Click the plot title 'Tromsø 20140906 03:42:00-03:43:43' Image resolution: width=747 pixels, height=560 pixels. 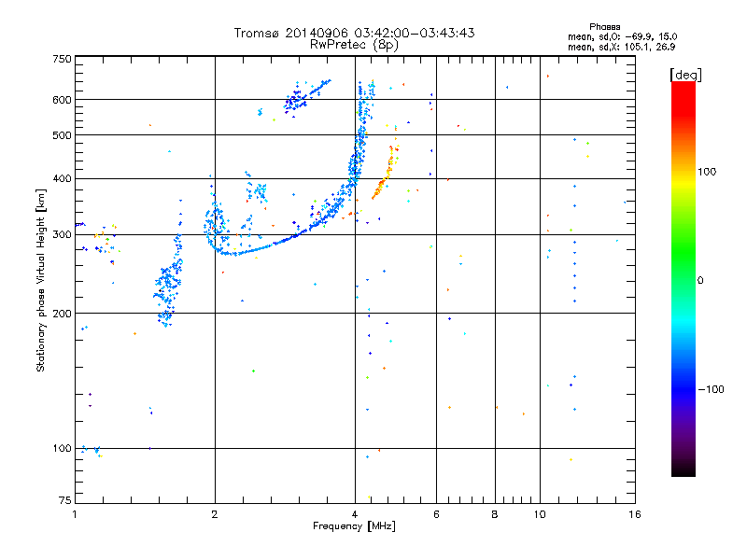point(354,33)
